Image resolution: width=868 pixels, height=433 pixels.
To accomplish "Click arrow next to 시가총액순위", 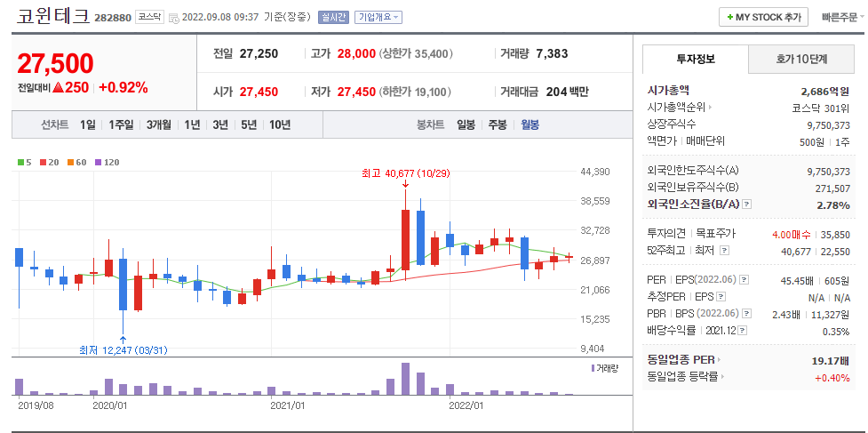I will pos(711,108).
